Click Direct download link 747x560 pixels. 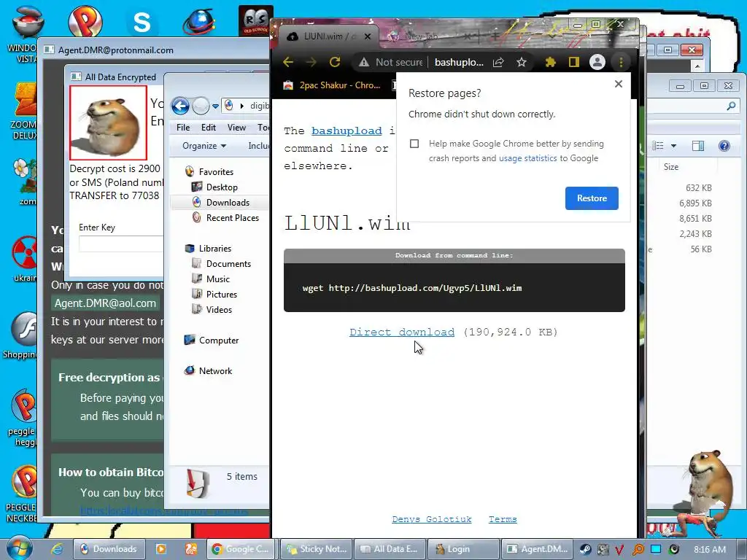point(402,332)
